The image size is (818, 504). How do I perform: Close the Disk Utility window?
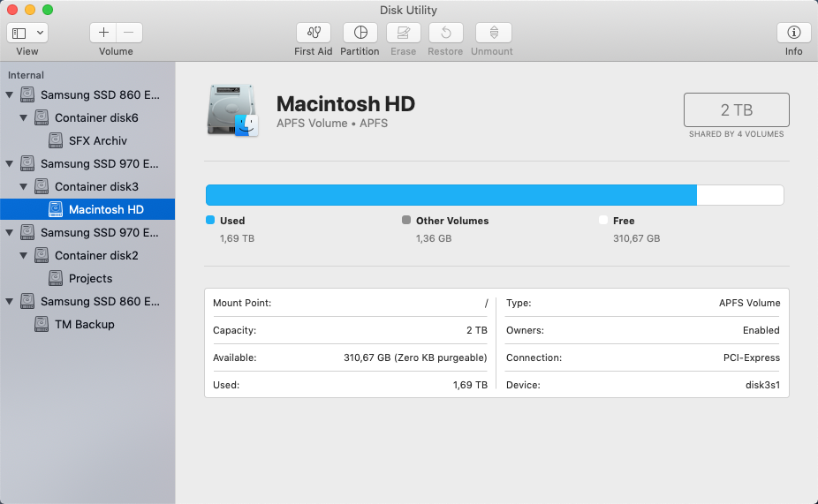tap(12, 10)
